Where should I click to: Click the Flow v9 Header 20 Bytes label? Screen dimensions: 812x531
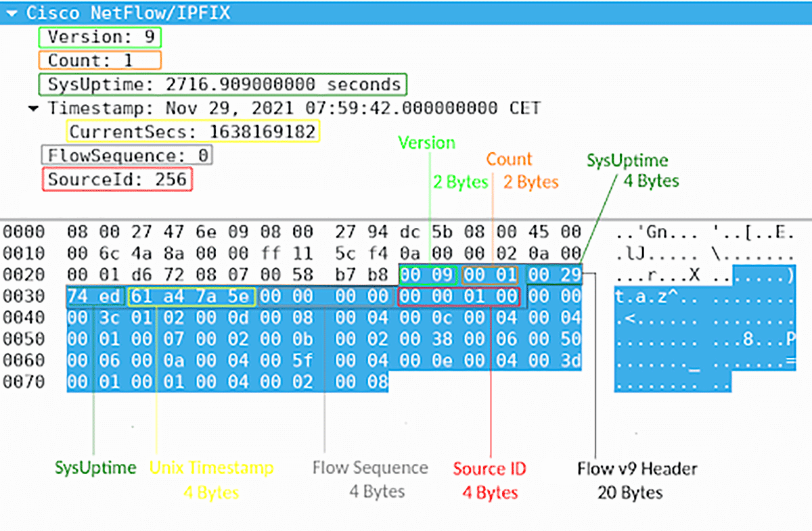pos(639,480)
